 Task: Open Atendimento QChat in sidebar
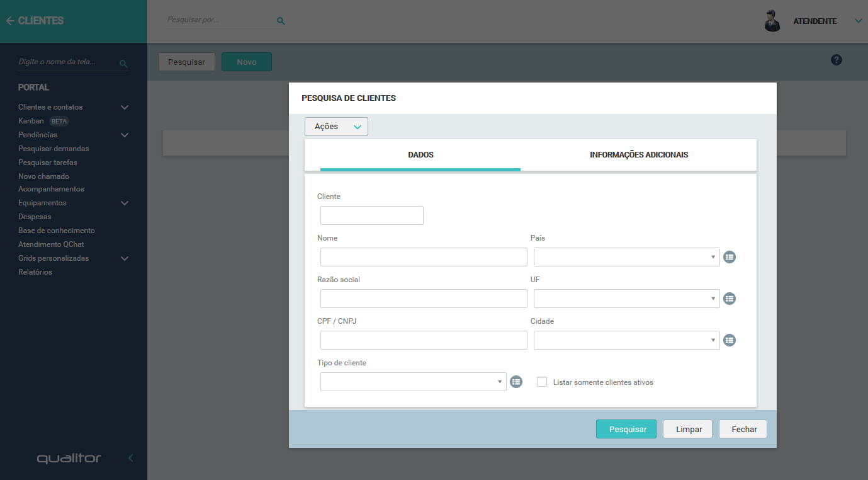[51, 244]
